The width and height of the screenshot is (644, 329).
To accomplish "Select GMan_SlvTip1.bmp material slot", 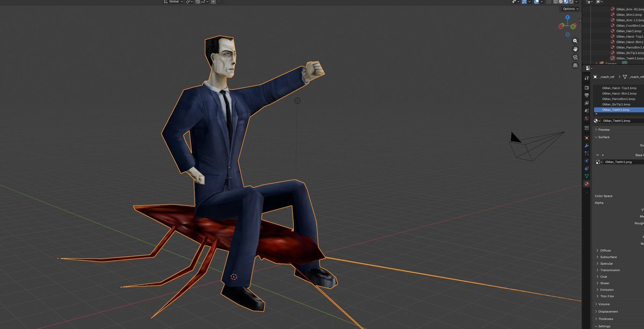I will click(x=619, y=104).
